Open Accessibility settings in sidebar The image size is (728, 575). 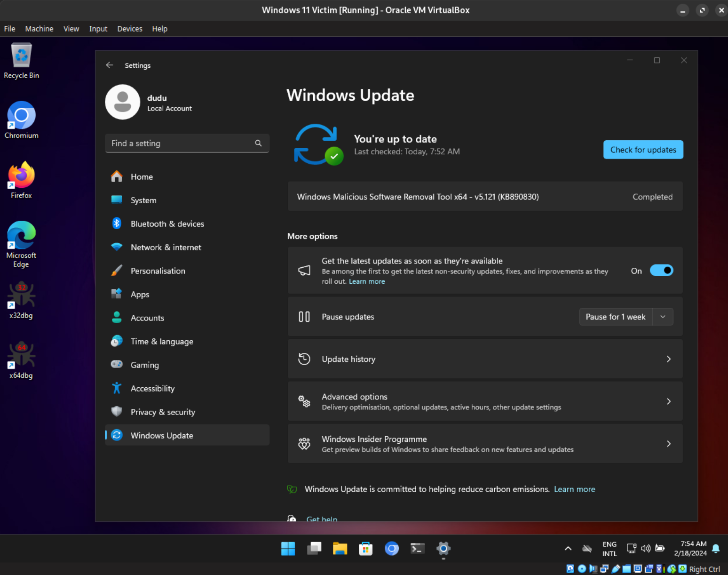coord(187,388)
